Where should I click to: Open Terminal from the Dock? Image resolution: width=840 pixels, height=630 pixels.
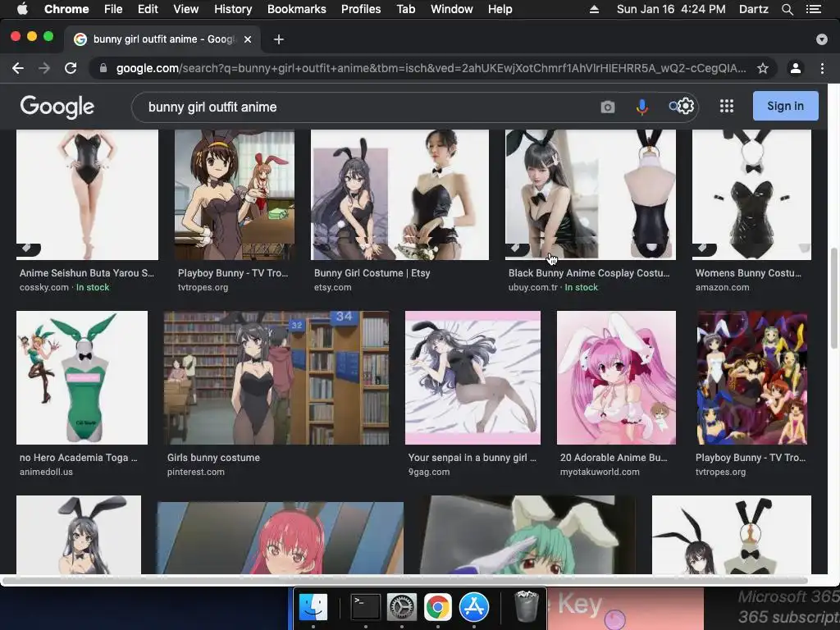coord(365,607)
